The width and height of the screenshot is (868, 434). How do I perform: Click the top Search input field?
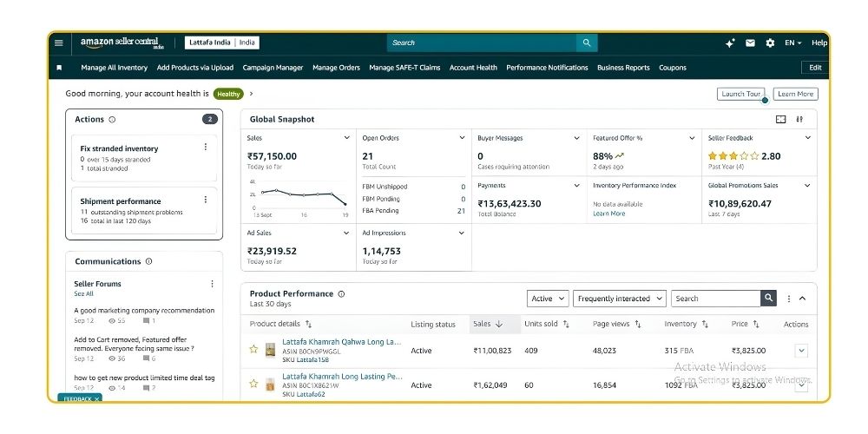pyautogui.click(x=482, y=43)
